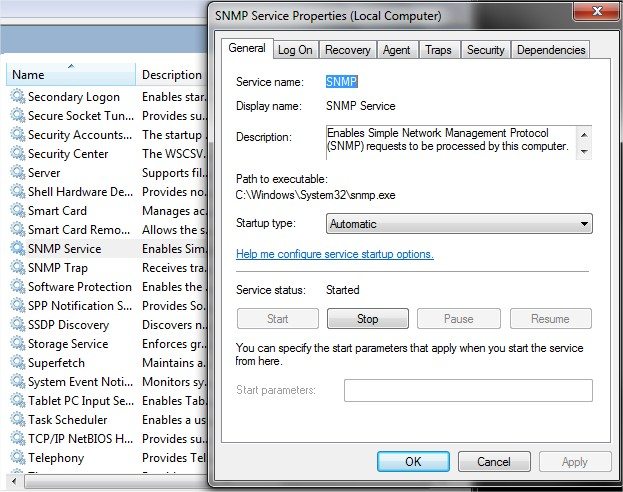Screen dimensions: 623x492
Task: Switch to the Traps tab
Action: point(438,50)
